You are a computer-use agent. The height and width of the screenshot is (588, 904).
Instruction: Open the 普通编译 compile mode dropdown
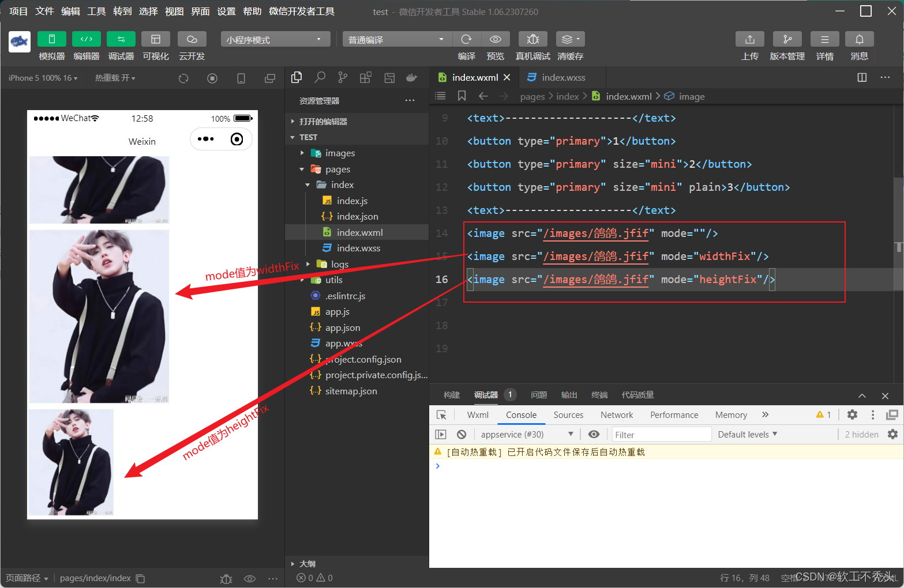[397, 39]
